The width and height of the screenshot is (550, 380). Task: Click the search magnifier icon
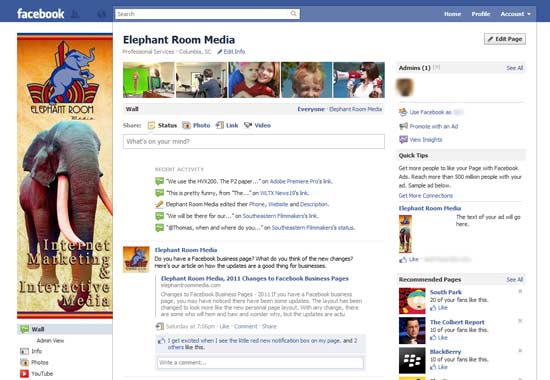click(294, 14)
